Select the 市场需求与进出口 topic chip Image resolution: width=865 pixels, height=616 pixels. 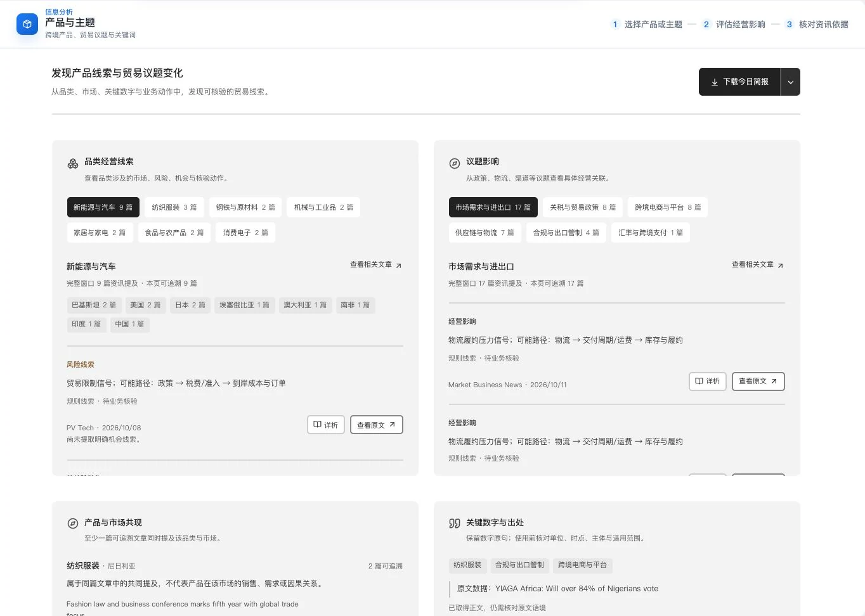point(493,207)
